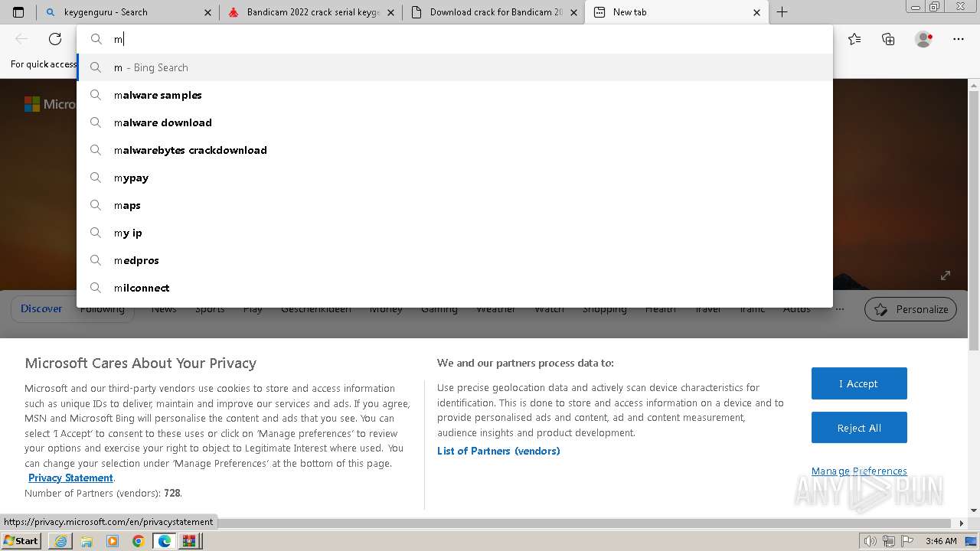Open media player taskbar icon
This screenshot has height=551, width=980.
coord(113,541)
